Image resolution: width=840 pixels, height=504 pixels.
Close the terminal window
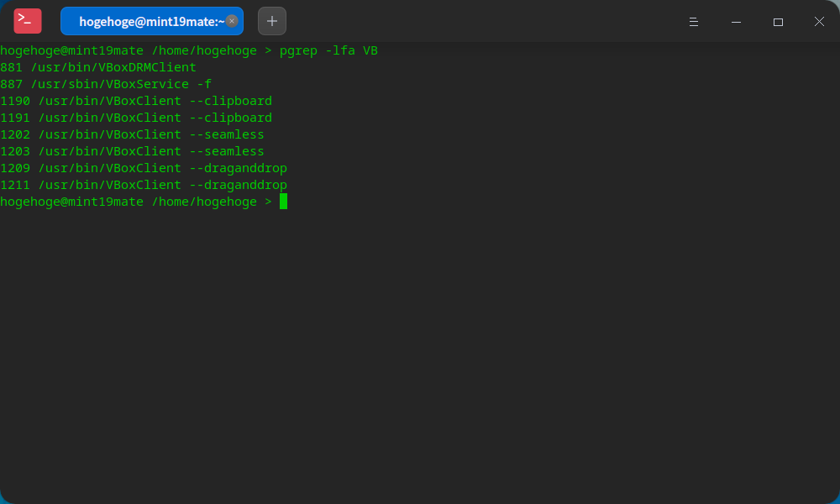click(819, 22)
